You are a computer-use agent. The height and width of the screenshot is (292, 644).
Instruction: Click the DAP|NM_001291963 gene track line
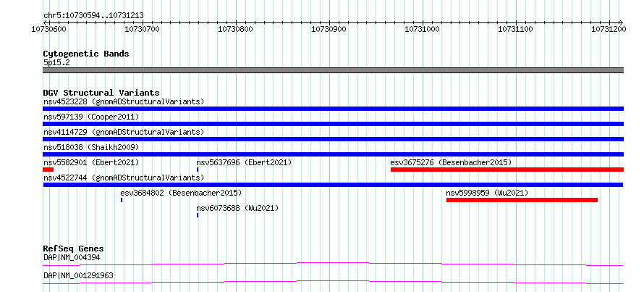tap(333, 282)
